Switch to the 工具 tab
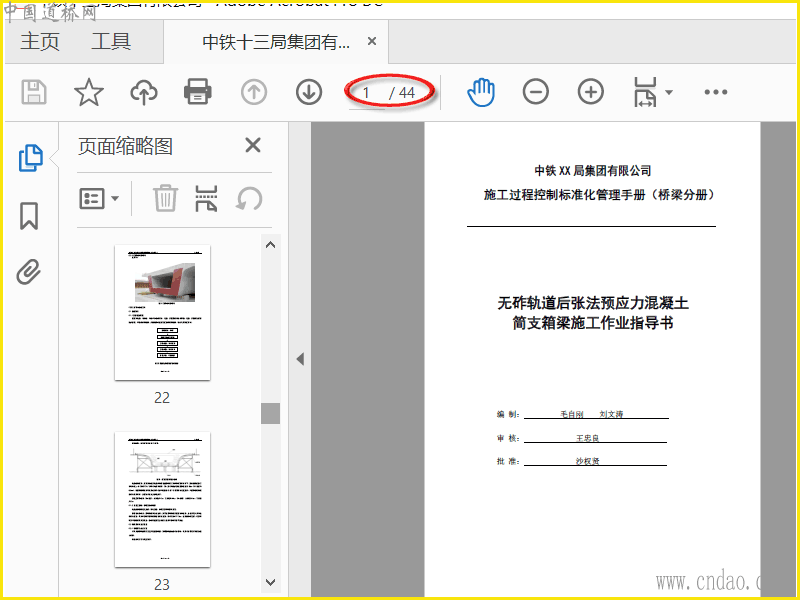The height and width of the screenshot is (600, 800). (x=111, y=41)
